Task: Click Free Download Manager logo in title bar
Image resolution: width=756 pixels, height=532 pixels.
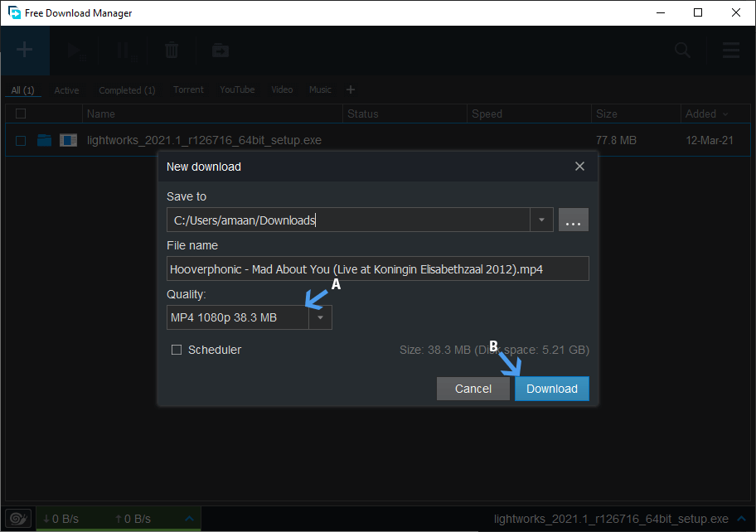Action: [x=14, y=12]
